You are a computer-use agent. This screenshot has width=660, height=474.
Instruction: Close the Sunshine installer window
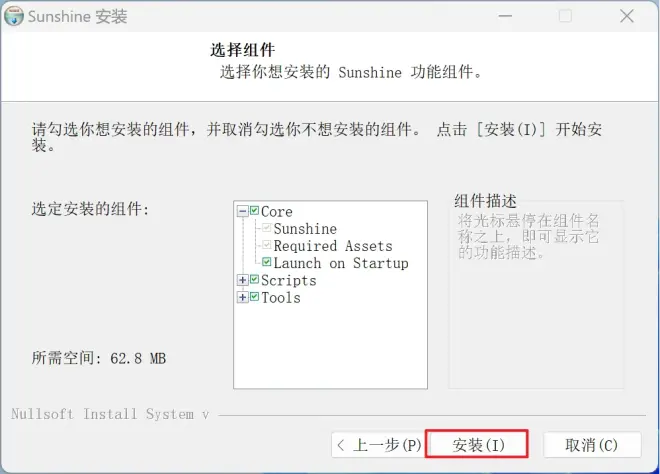627,16
